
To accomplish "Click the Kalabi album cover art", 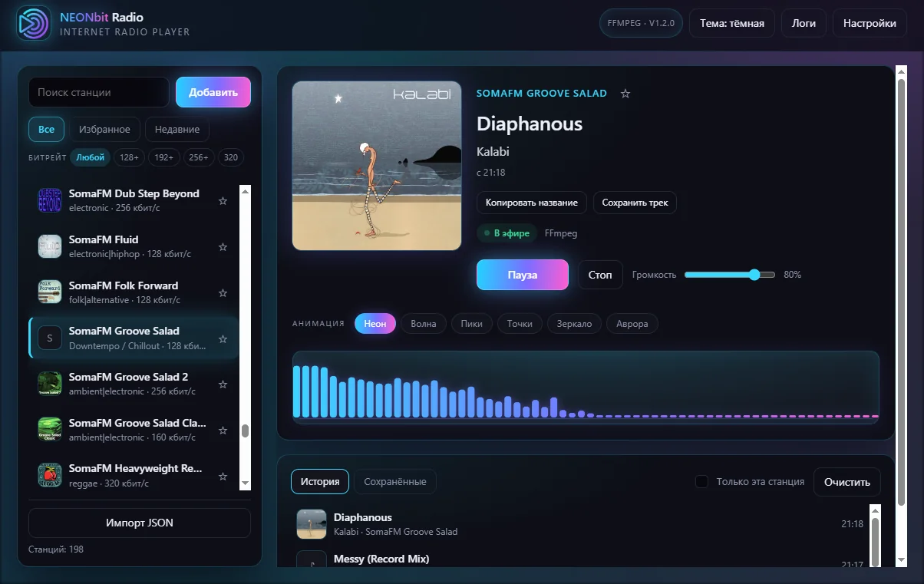I will coord(377,166).
